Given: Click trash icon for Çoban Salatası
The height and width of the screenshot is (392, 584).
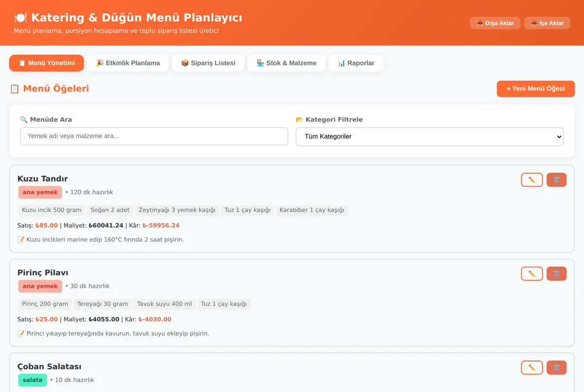Looking at the screenshot, I should click(x=557, y=368).
